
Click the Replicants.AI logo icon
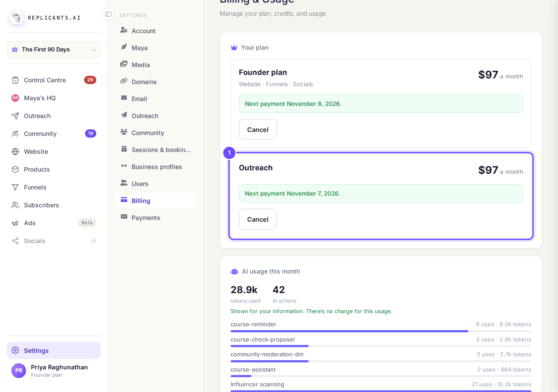point(17,18)
